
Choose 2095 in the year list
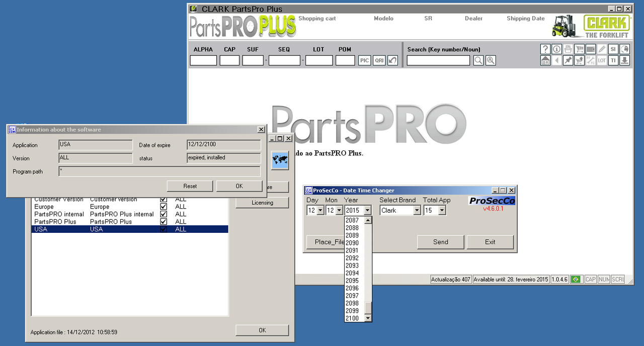[x=352, y=281]
